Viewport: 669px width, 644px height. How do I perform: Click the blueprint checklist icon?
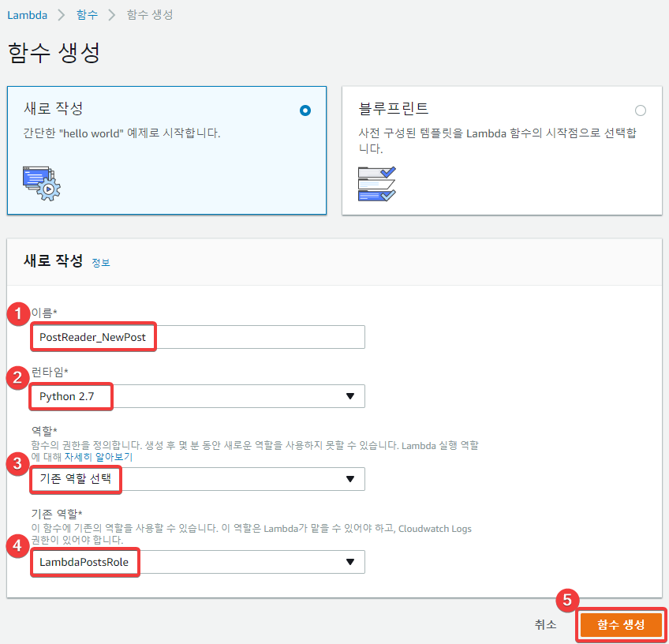(377, 184)
